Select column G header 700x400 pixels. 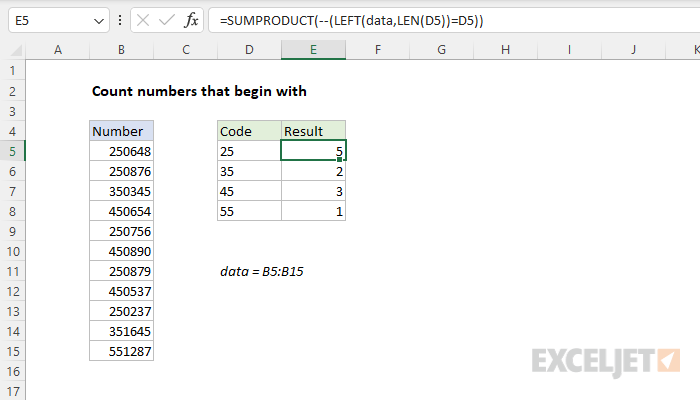(442, 50)
